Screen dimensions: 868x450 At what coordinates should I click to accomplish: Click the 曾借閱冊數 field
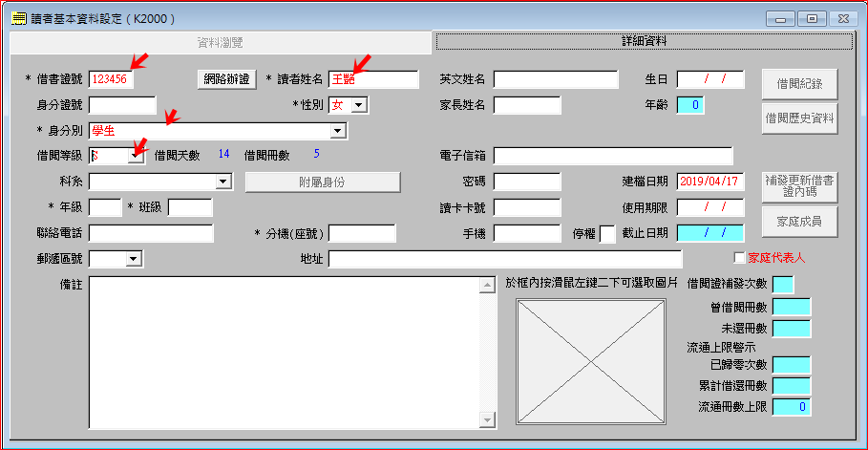(x=792, y=307)
